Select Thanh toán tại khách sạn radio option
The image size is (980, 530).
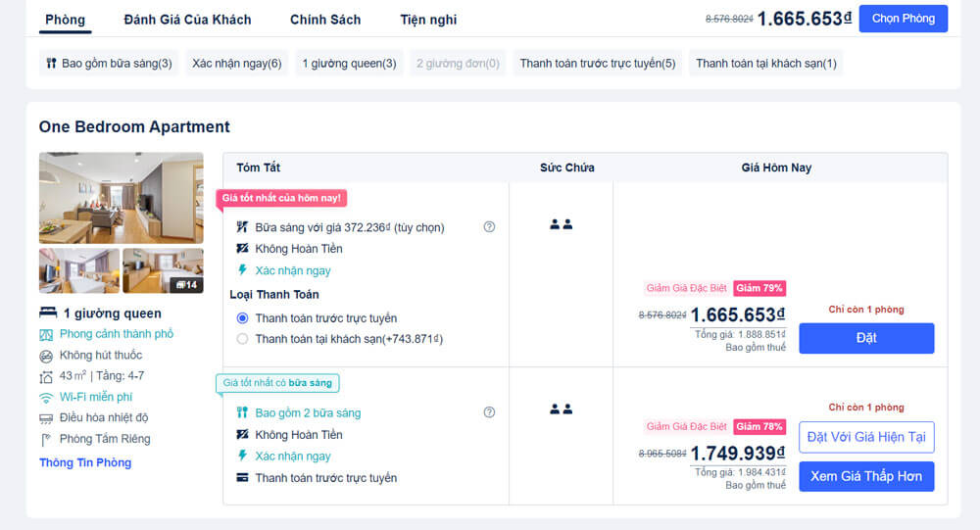click(x=242, y=339)
